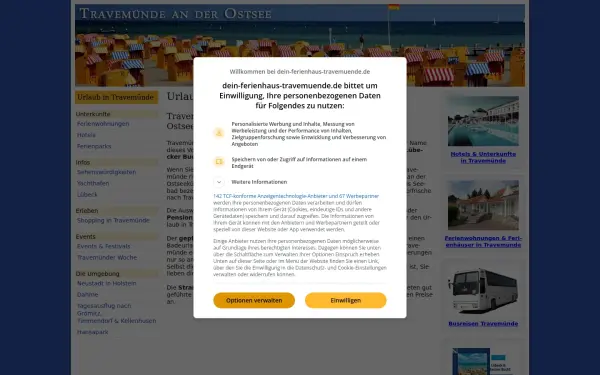
Task: Click the Einwilligen consent button
Action: coord(346,300)
